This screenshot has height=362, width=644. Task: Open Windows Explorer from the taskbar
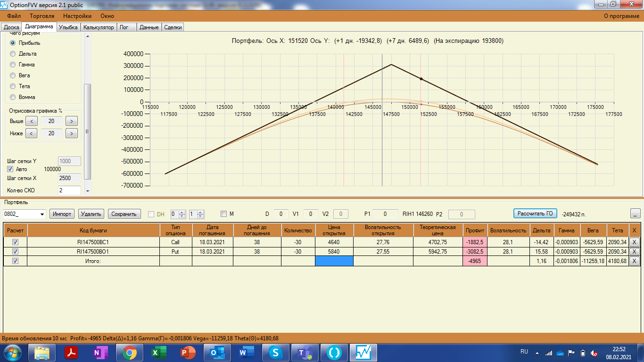coord(42,353)
